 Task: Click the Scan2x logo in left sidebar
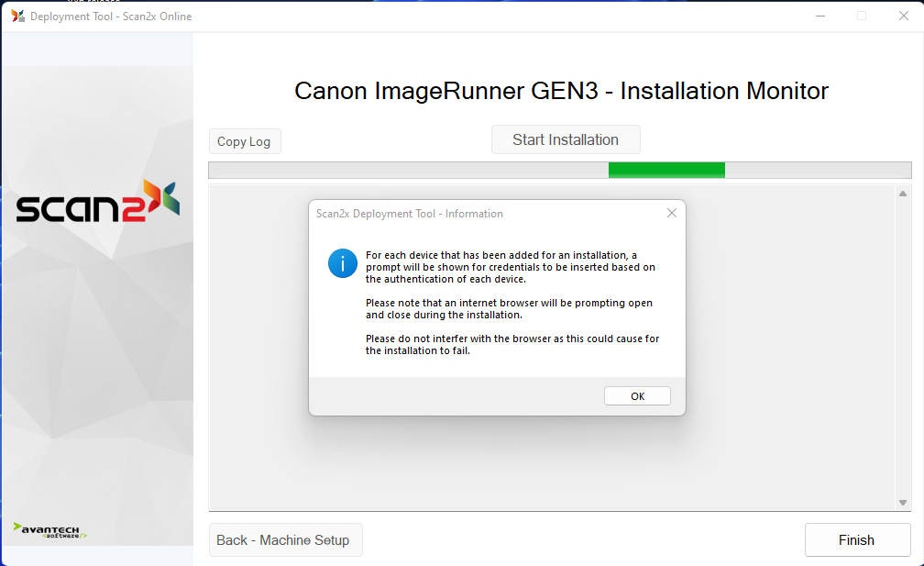click(x=97, y=203)
